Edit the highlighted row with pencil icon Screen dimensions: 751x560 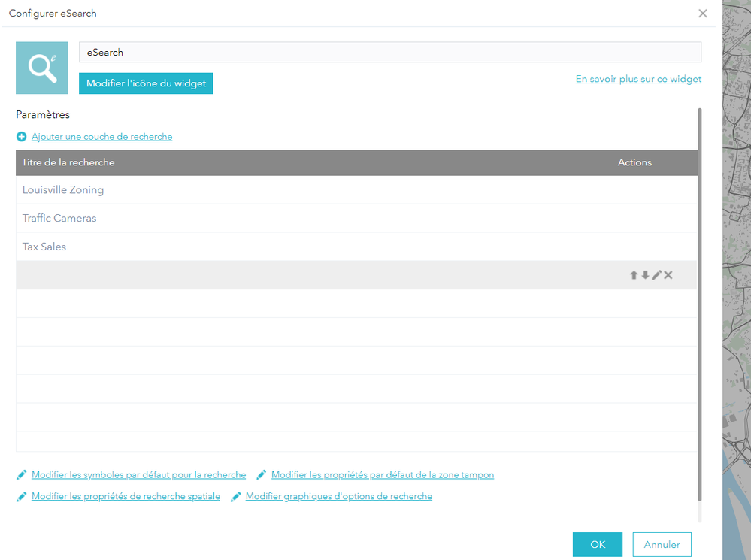click(656, 275)
